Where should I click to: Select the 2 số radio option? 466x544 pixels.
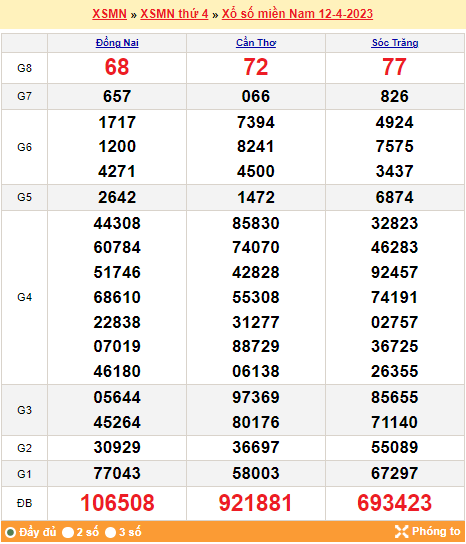point(68,532)
